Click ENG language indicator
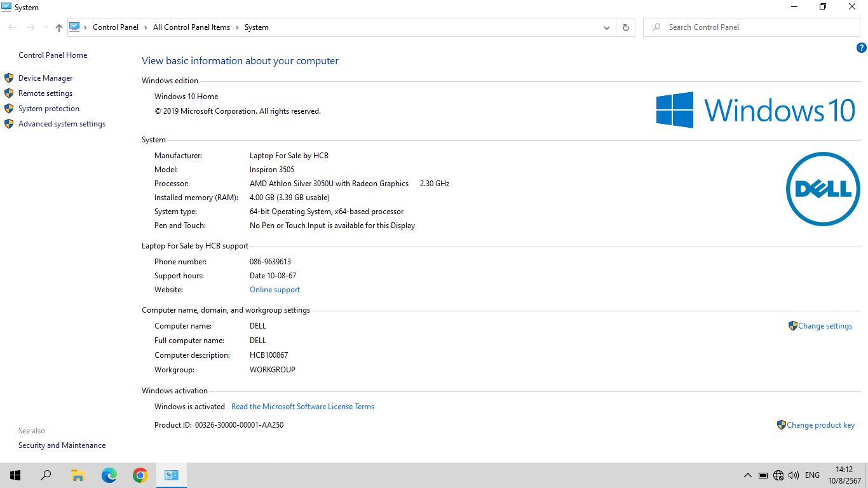 812,475
